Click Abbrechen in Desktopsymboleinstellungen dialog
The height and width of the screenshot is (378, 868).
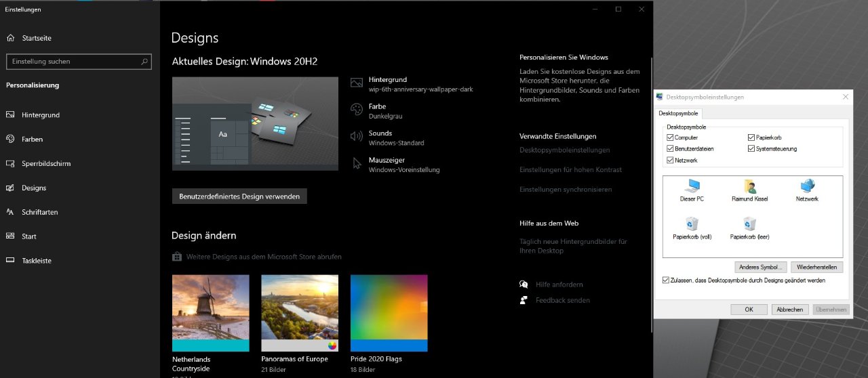790,310
